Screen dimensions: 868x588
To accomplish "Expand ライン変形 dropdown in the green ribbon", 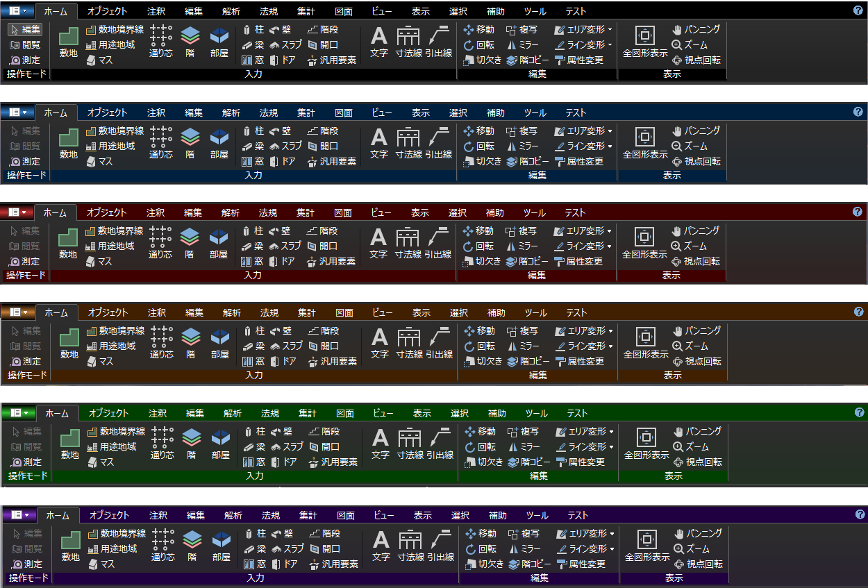I will [x=611, y=447].
